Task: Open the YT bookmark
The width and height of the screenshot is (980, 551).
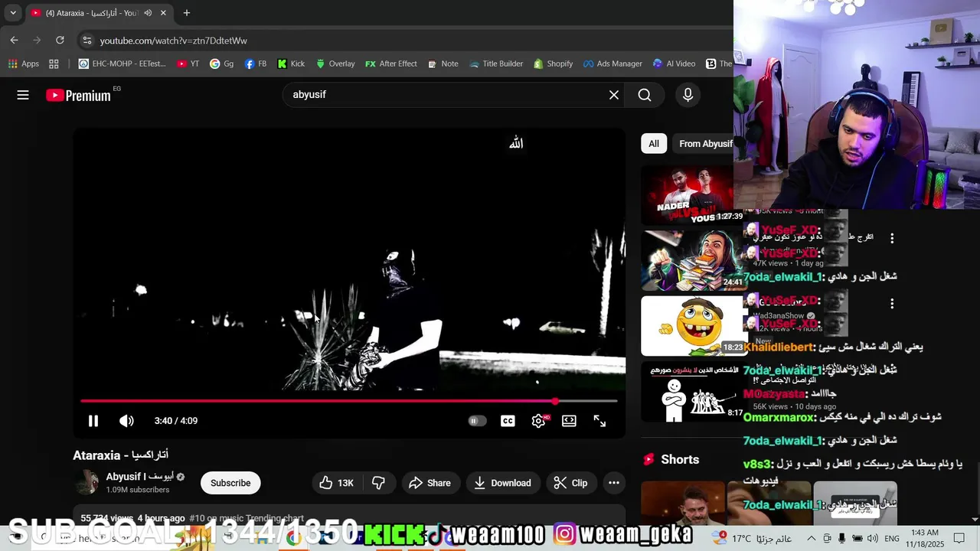Action: [188, 64]
